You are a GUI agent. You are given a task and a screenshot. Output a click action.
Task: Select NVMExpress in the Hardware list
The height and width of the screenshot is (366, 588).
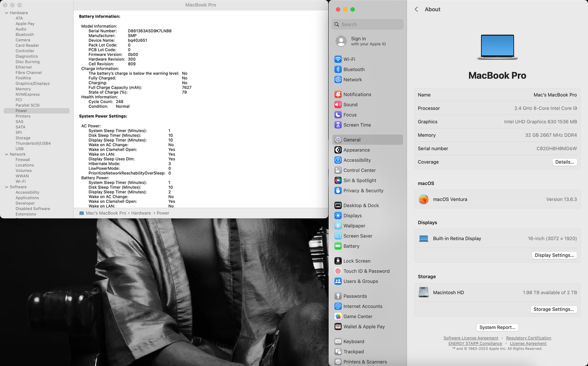tap(28, 94)
